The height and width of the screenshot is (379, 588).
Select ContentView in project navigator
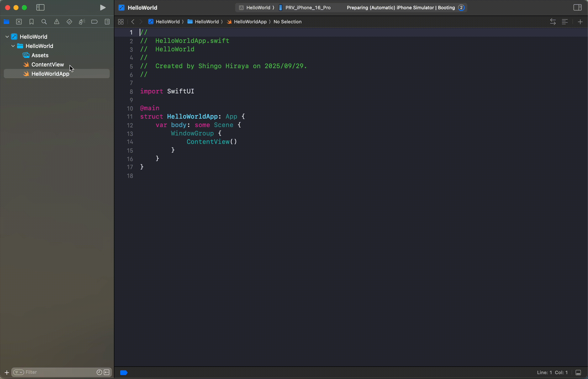point(47,65)
